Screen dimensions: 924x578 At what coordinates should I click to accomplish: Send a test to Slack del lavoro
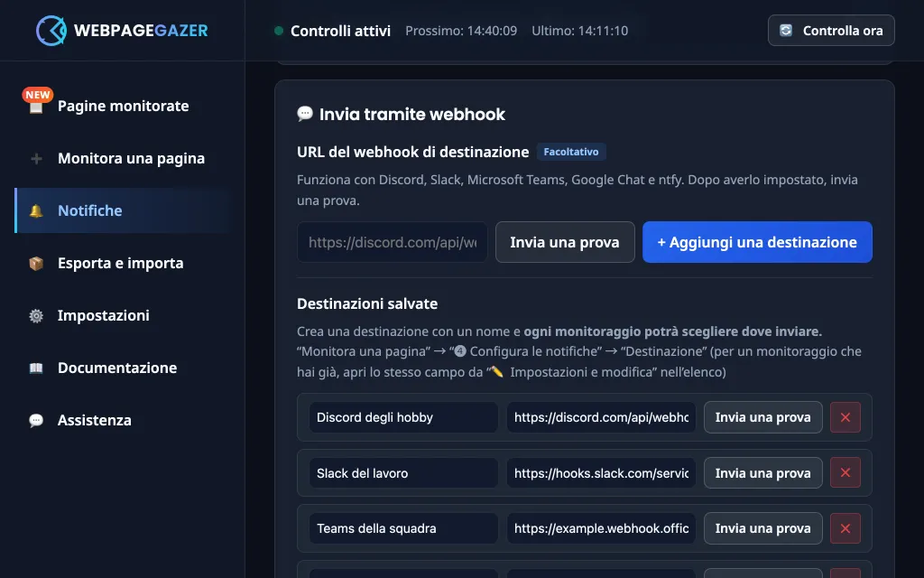[763, 473]
